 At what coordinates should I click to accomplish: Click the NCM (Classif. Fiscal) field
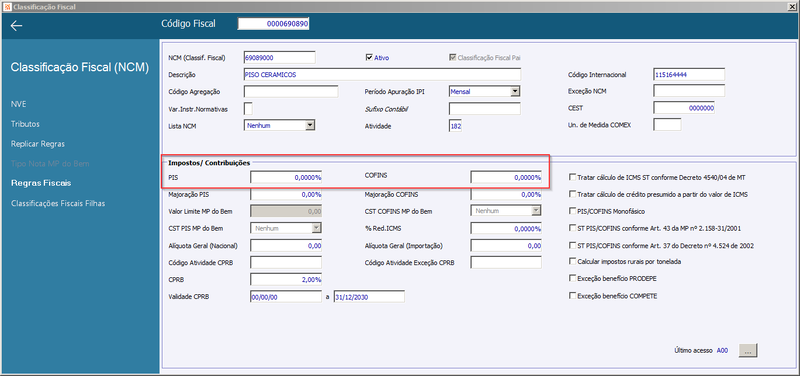[280, 58]
